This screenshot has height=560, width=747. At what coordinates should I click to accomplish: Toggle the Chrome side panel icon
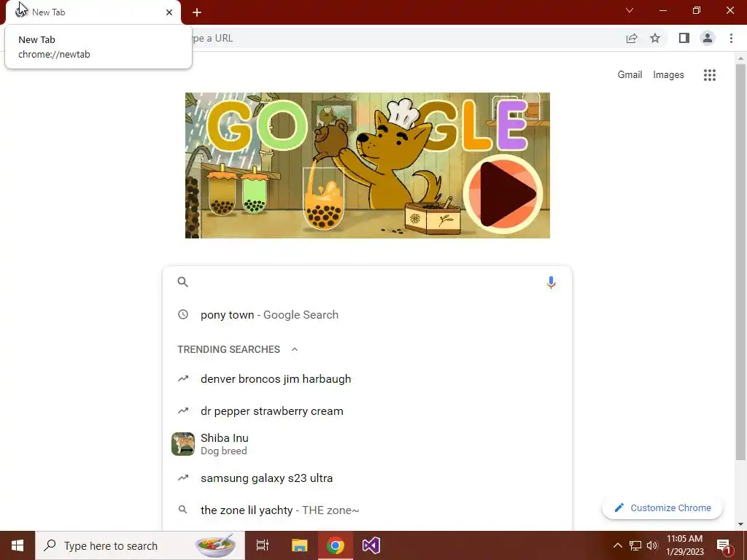684,38
